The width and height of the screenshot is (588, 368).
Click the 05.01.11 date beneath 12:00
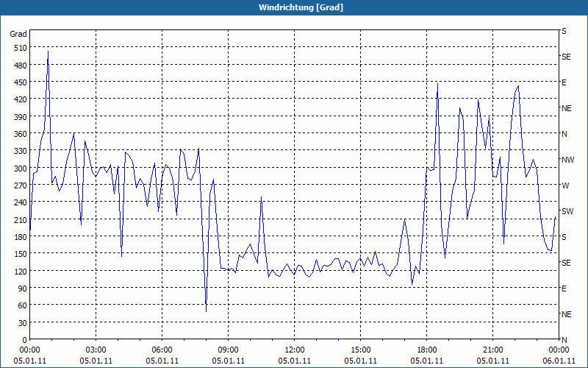(x=295, y=361)
